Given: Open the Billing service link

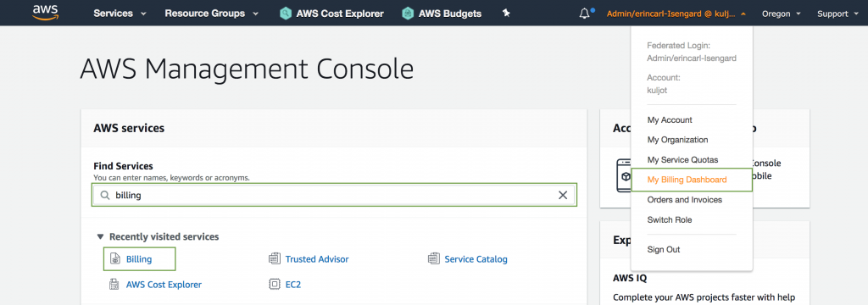Looking at the screenshot, I should [139, 259].
